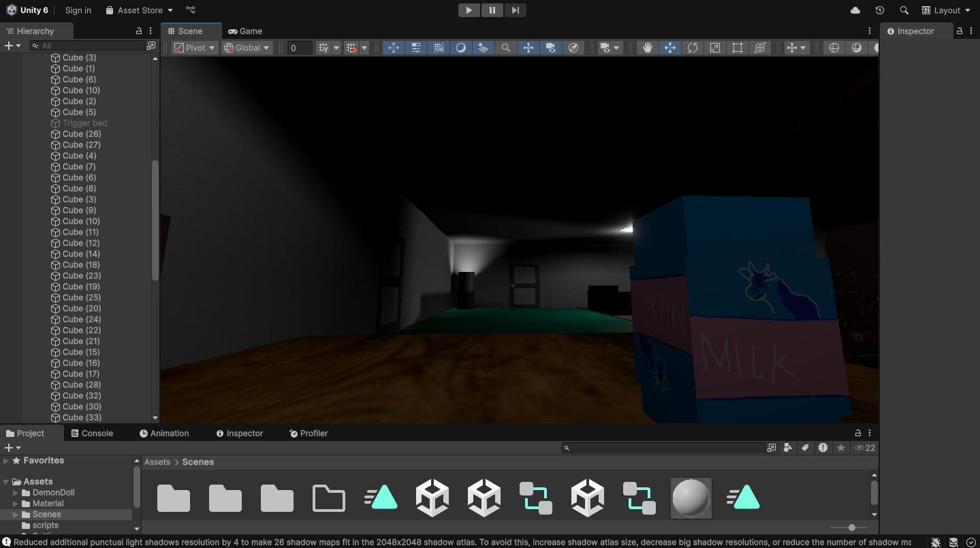
Task: Adjust the thumbnail size slider in Project panel
Action: pos(851,527)
